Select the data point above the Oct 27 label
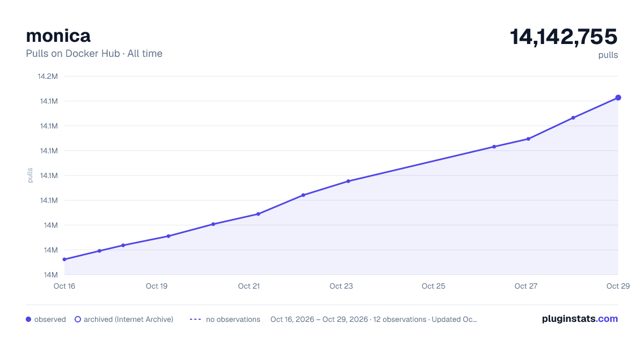 coord(529,139)
